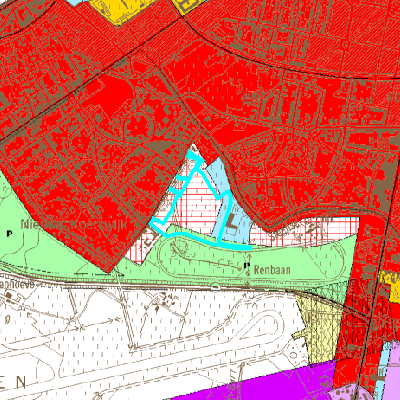Click the Renbaan label on the map
The image size is (400, 400).
coord(272,270)
